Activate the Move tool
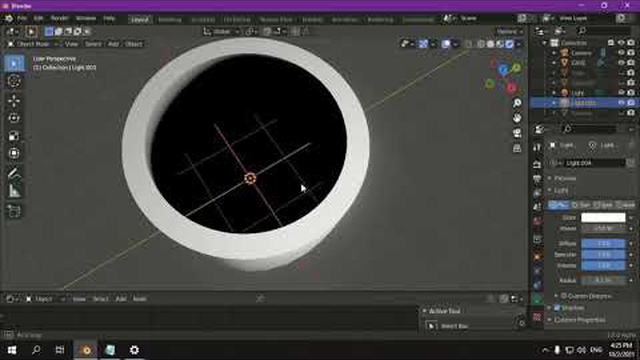640x360 pixels. coord(14,100)
